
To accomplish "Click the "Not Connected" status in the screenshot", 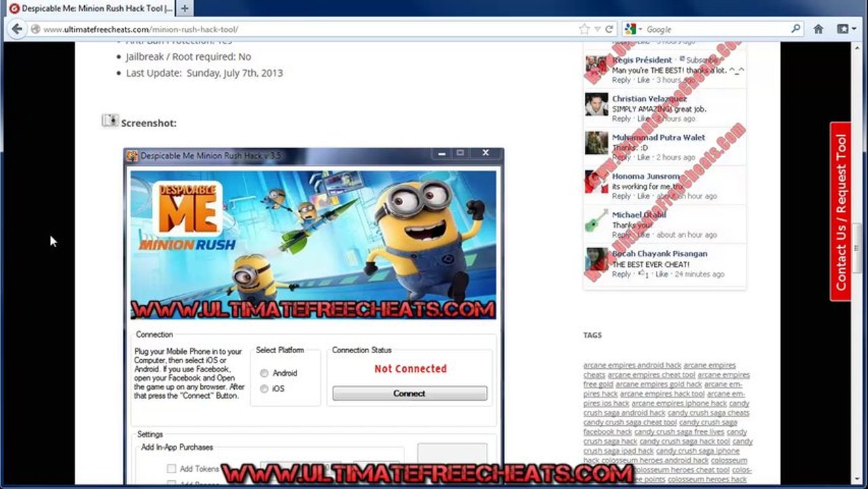I will click(411, 369).
